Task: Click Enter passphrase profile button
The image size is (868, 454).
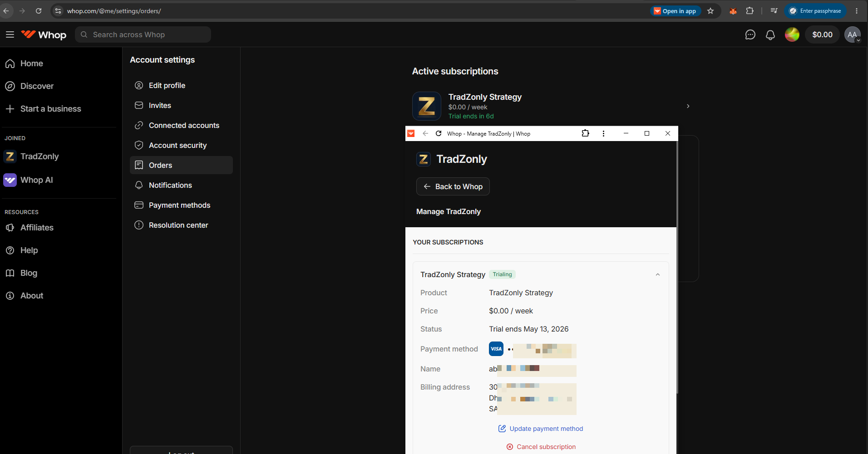Action: pos(815,11)
